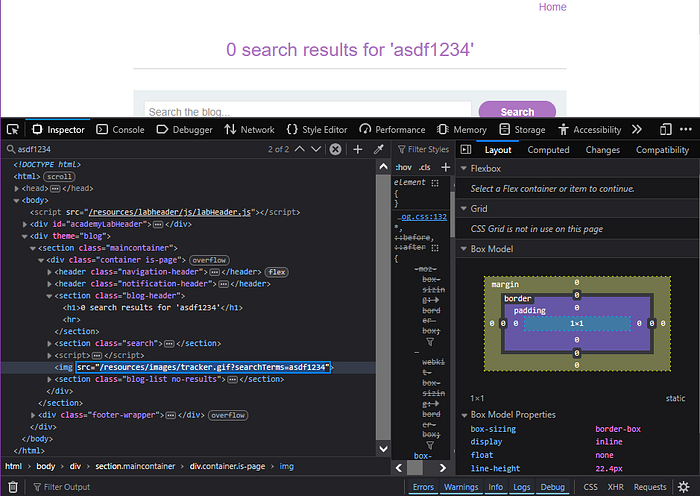Show more devtools tabs chevron
Viewport: 700px width, 496px height.
click(x=637, y=129)
